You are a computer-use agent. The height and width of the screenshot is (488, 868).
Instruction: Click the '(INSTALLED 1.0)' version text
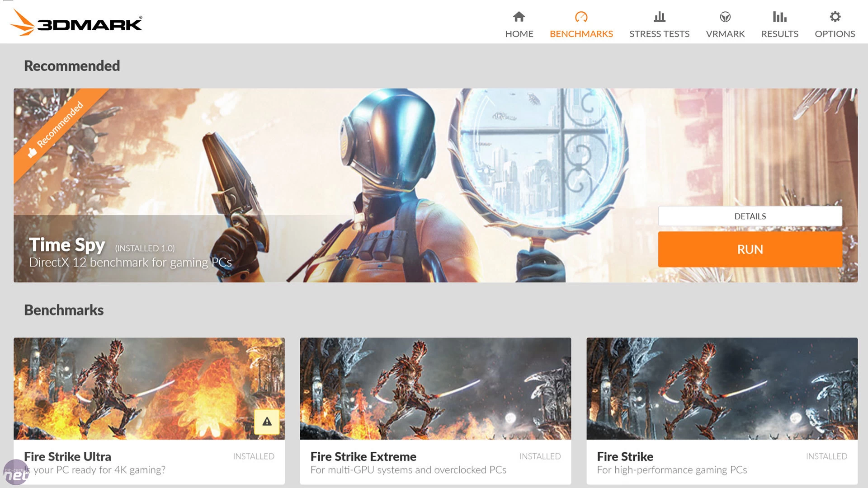145,248
